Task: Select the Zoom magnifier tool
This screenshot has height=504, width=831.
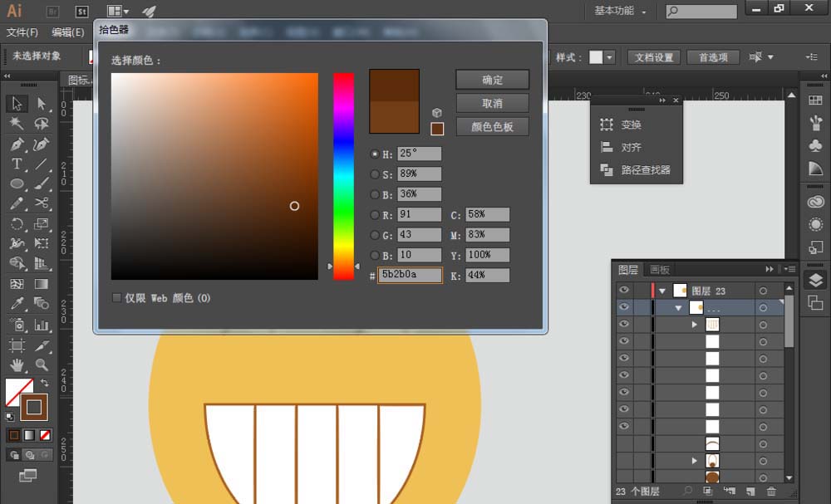Action: pyautogui.click(x=42, y=365)
